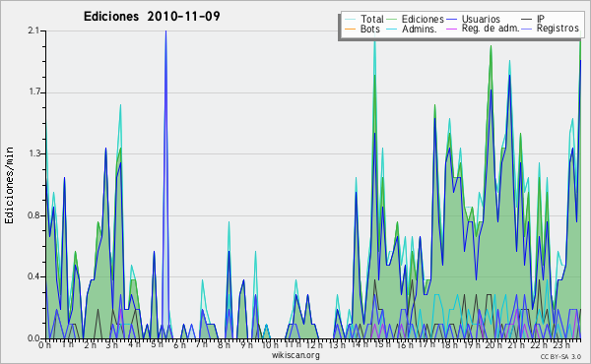591x364 pixels.
Task: Select the 'Admins.' legend label
Action: coord(420,29)
